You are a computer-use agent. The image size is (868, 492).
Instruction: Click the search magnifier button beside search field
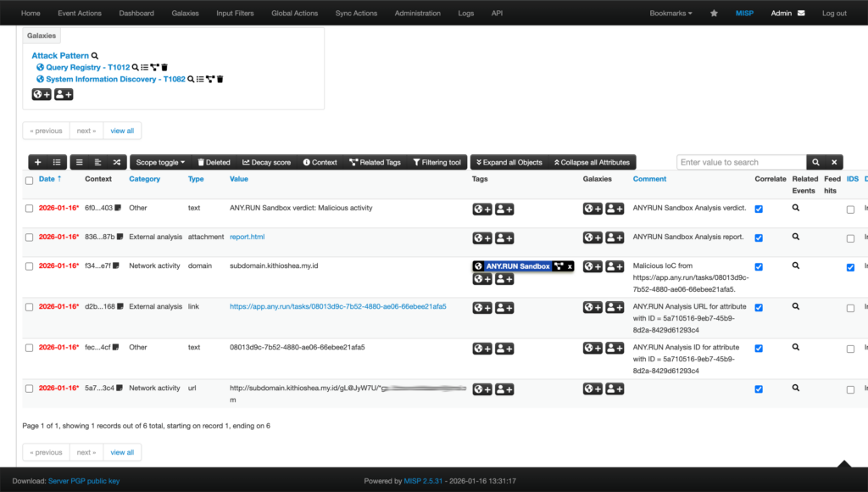(x=815, y=162)
